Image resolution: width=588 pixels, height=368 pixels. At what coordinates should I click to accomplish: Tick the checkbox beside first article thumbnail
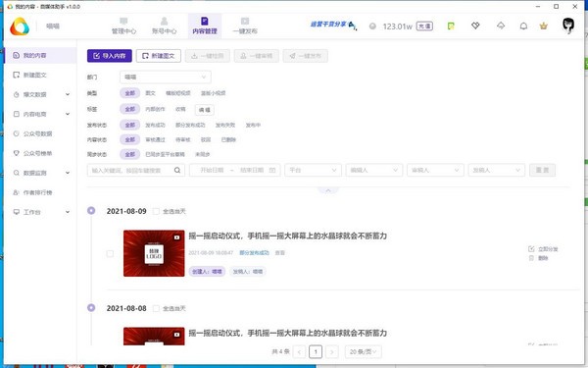click(110, 253)
